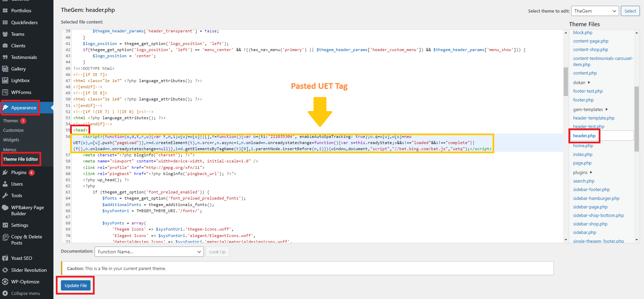Open content-shop.php file

pyautogui.click(x=591, y=50)
